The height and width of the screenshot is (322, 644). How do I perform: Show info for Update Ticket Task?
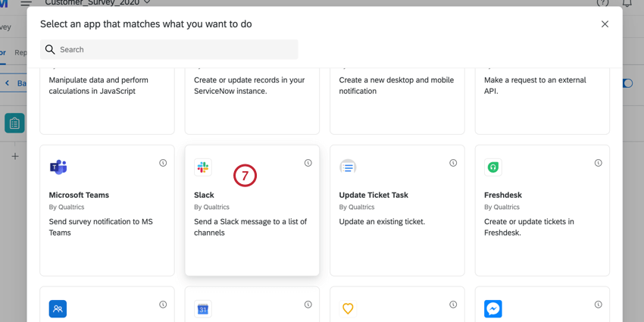click(x=453, y=163)
